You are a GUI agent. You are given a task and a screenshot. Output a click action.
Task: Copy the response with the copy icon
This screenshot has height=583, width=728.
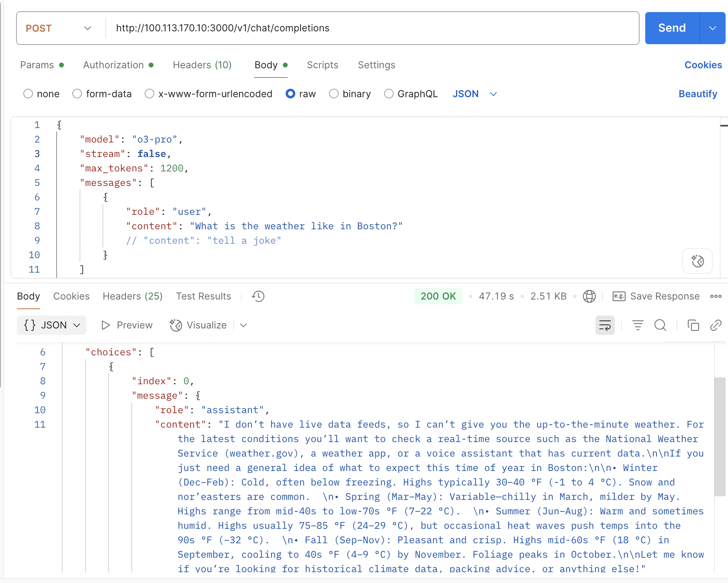click(693, 325)
